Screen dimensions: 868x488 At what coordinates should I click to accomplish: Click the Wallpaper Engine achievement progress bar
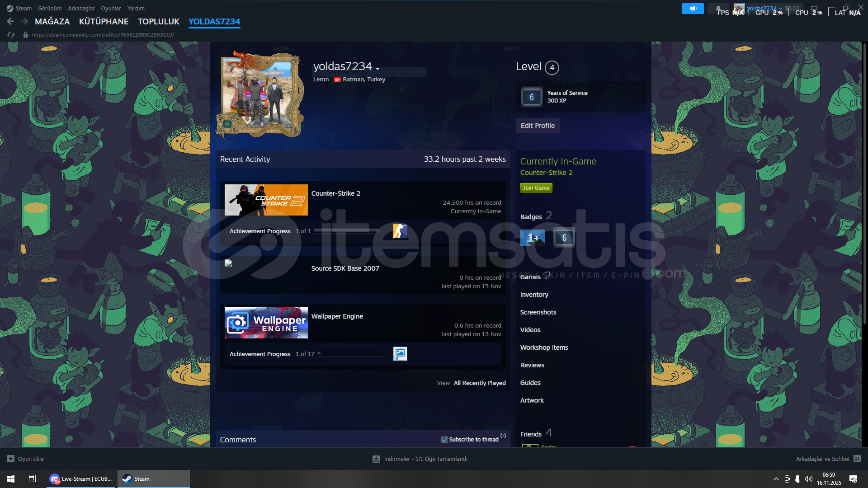351,354
